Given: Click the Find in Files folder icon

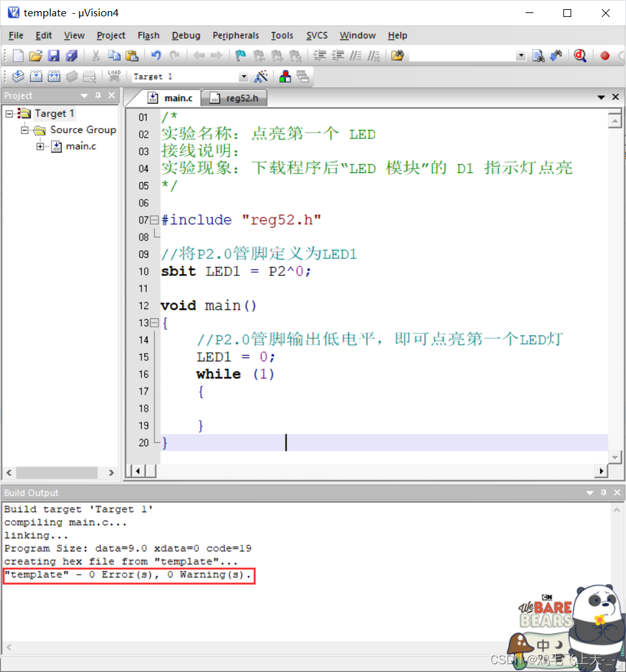Looking at the screenshot, I should pos(397,55).
